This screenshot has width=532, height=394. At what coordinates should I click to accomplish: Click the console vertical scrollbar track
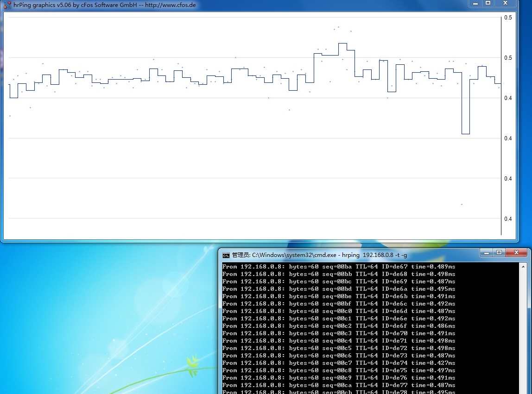tap(524, 333)
